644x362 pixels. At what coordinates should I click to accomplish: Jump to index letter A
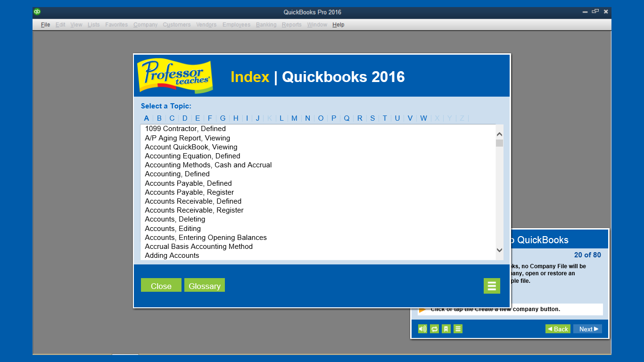[147, 118]
